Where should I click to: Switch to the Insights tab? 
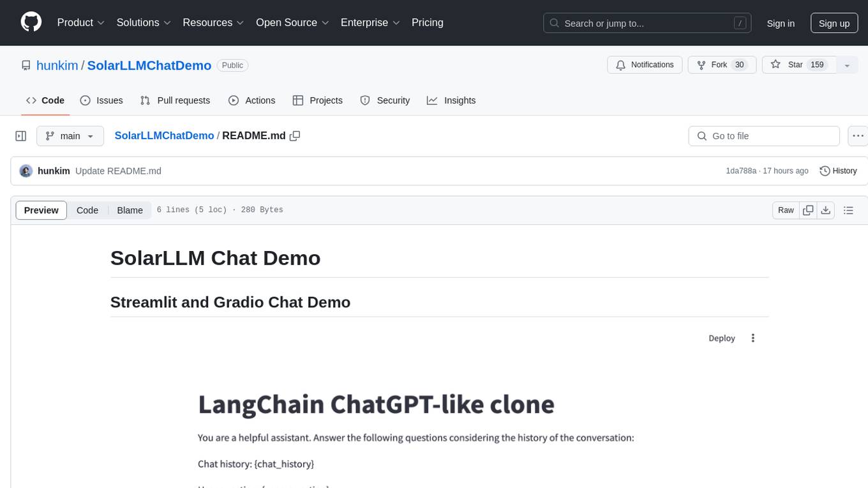(x=451, y=100)
